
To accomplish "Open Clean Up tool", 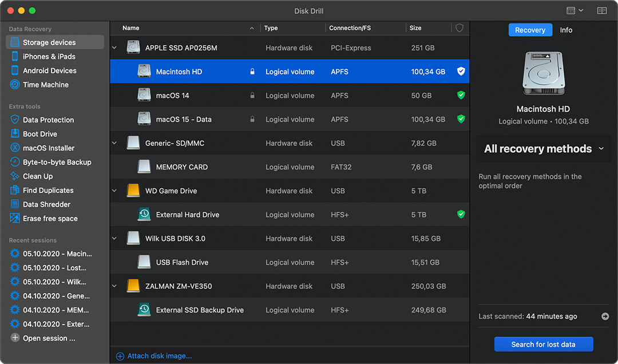I will 37,176.
